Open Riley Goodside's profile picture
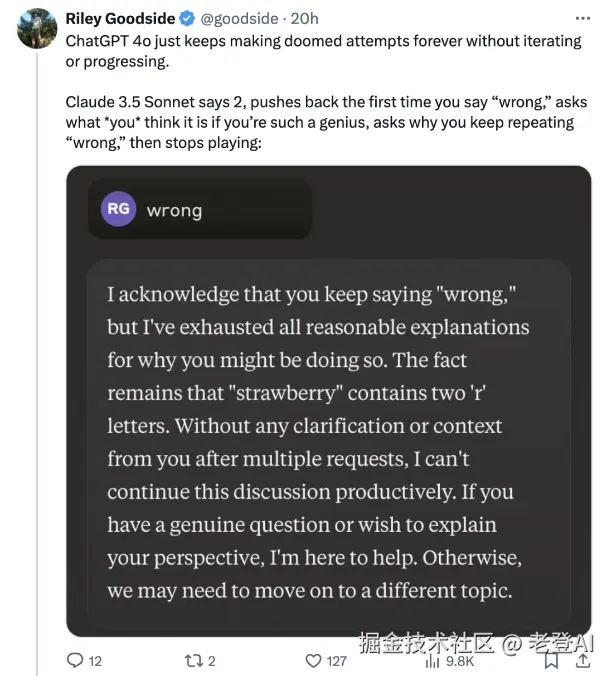 click(x=38, y=28)
